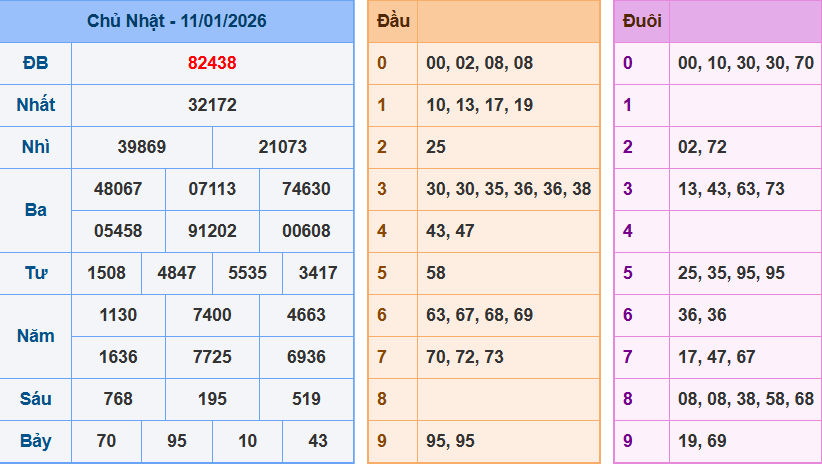
Task: Click Đuôi values "25, 35, 95, 95"
Action: (731, 273)
